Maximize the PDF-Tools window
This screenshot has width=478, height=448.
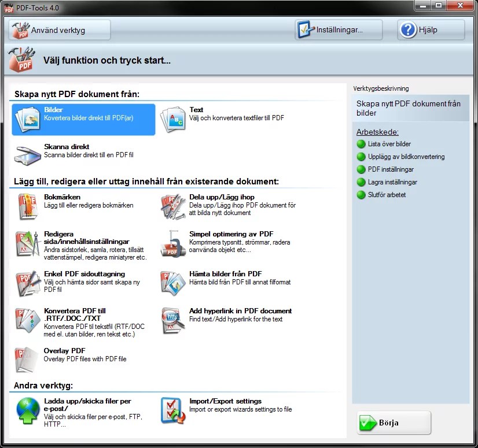click(x=439, y=5)
